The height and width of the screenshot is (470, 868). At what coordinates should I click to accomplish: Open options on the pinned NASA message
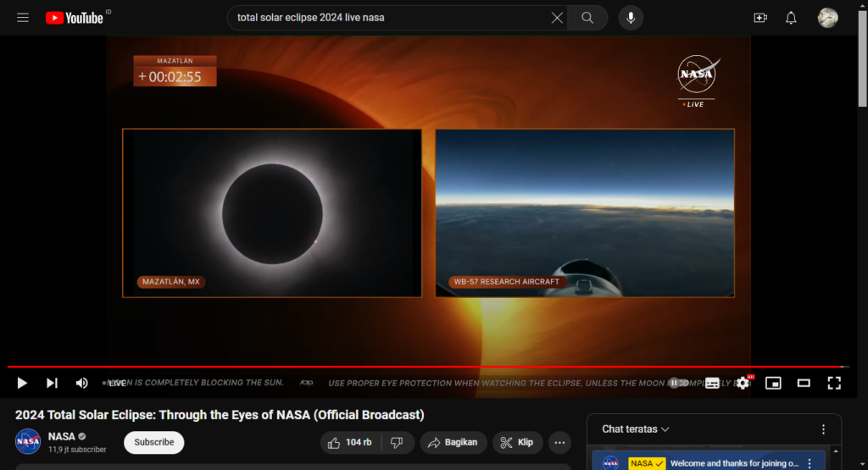(x=810, y=463)
